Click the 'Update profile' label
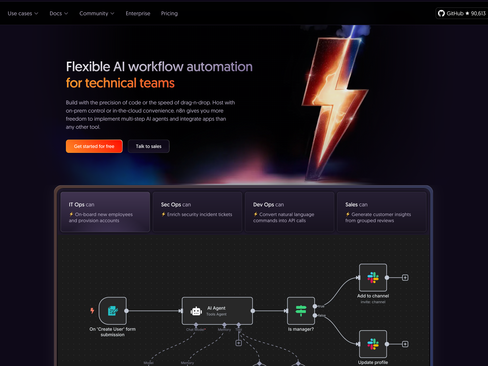This screenshot has height=366, width=488. [373, 362]
